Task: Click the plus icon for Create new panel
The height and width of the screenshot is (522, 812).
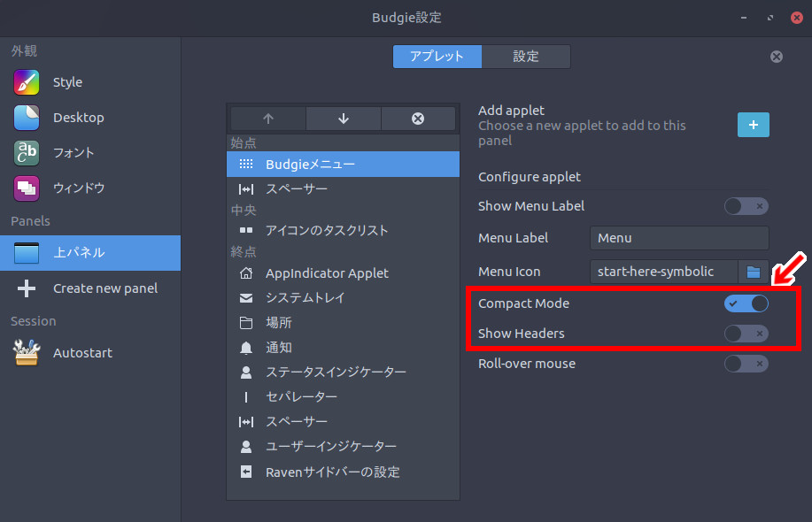Action: pyautogui.click(x=27, y=288)
